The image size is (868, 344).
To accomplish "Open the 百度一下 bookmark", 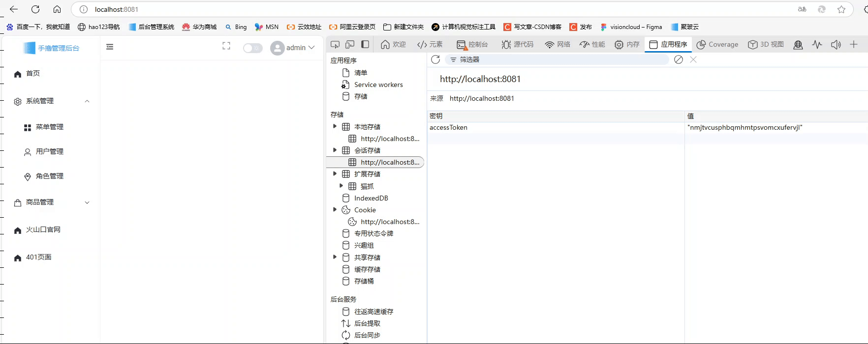I will pyautogui.click(x=38, y=27).
